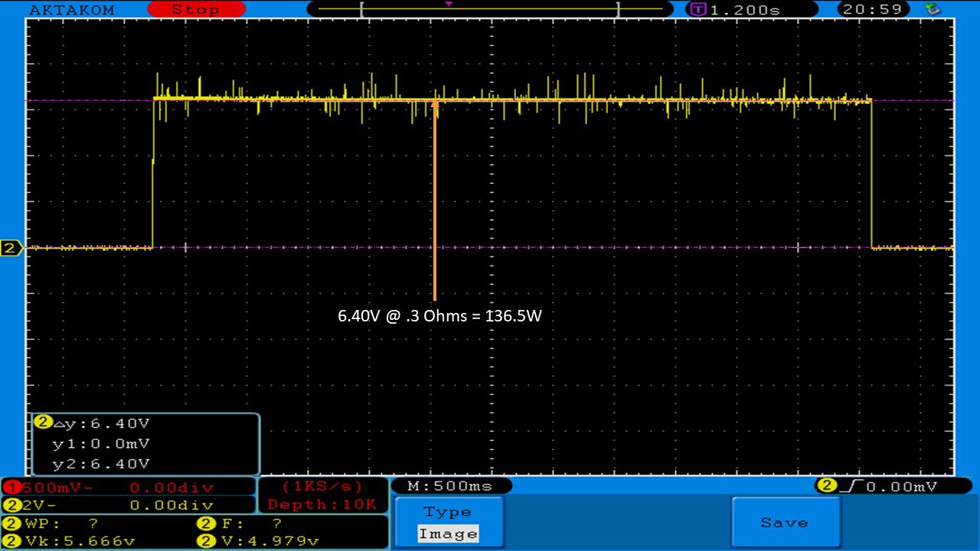Screen dimensions: 980x551
Task: Click the channel 2 ground level marker
Action: tap(11, 248)
